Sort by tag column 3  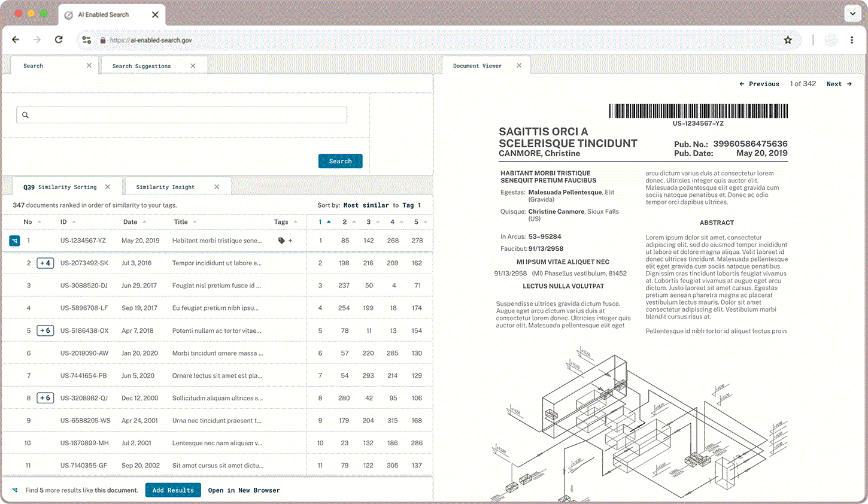coord(372,222)
